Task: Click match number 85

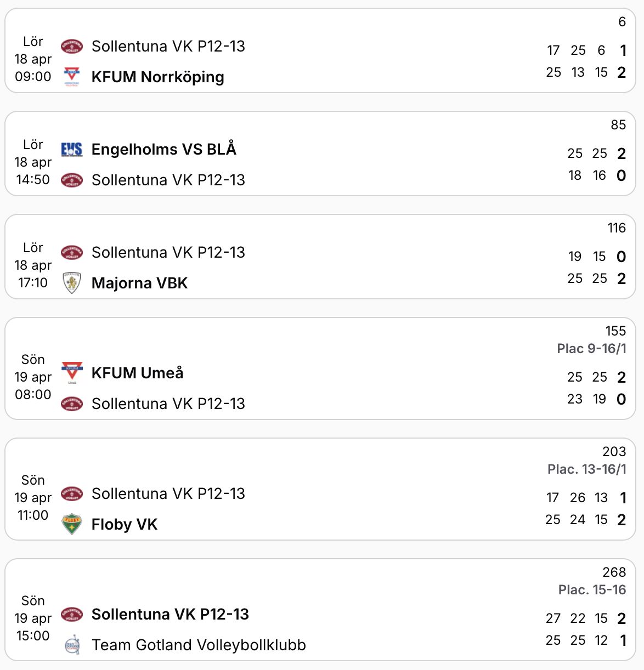Action: click(618, 125)
